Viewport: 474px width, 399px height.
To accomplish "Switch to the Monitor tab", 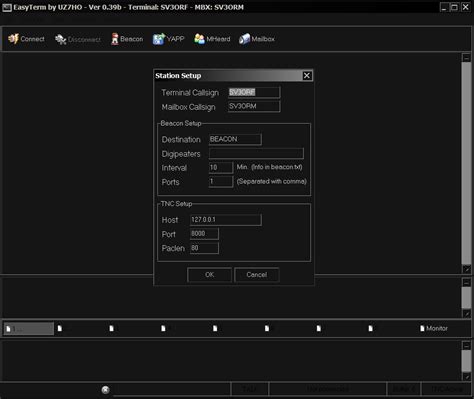I will coord(434,328).
